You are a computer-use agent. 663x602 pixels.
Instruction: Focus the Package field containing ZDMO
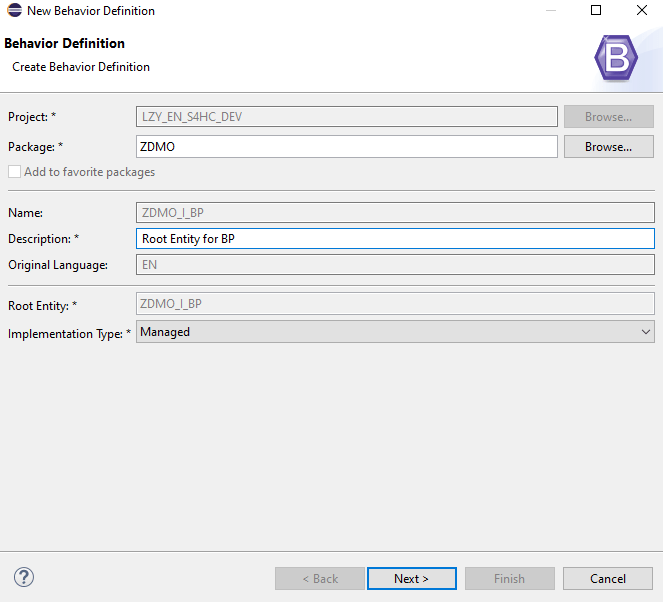(346, 147)
